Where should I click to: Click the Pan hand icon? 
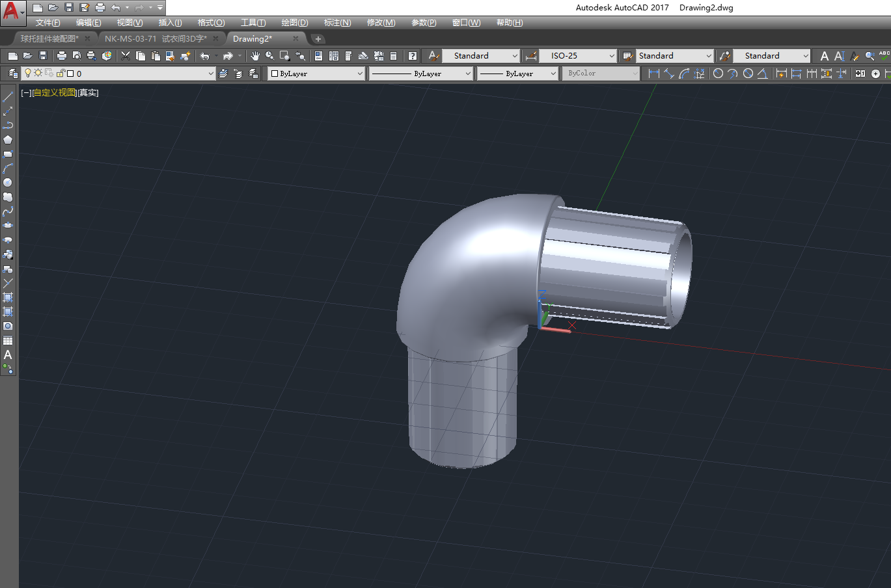(255, 56)
